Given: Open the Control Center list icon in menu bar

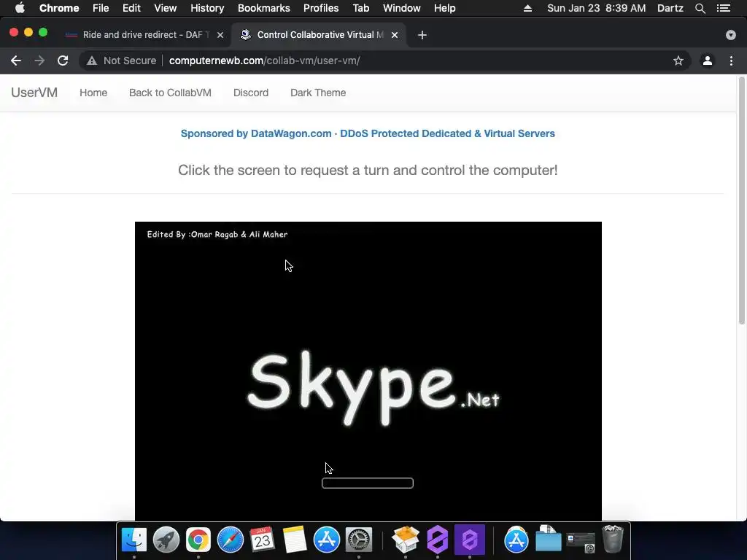Looking at the screenshot, I should click(724, 8).
